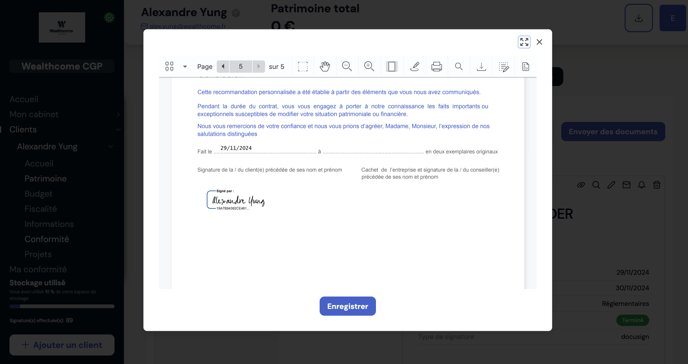Screen dimensions: 688x364
Task: Copy the document link with the chain icon
Action: coord(581,185)
